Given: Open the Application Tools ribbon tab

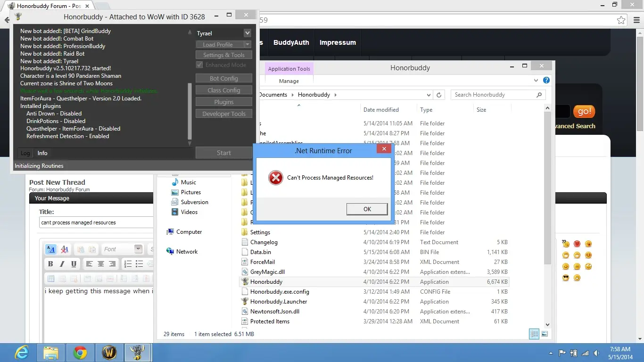Looking at the screenshot, I should tap(289, 69).
